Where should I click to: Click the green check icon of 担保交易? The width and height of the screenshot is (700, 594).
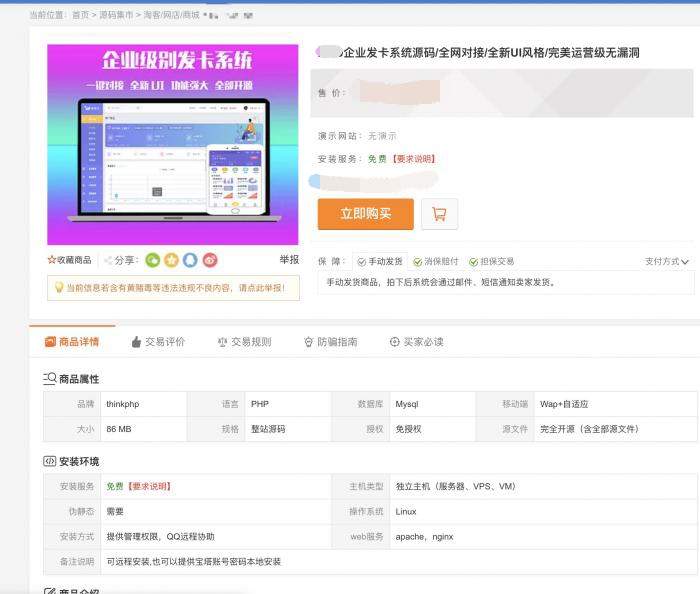tap(474, 262)
